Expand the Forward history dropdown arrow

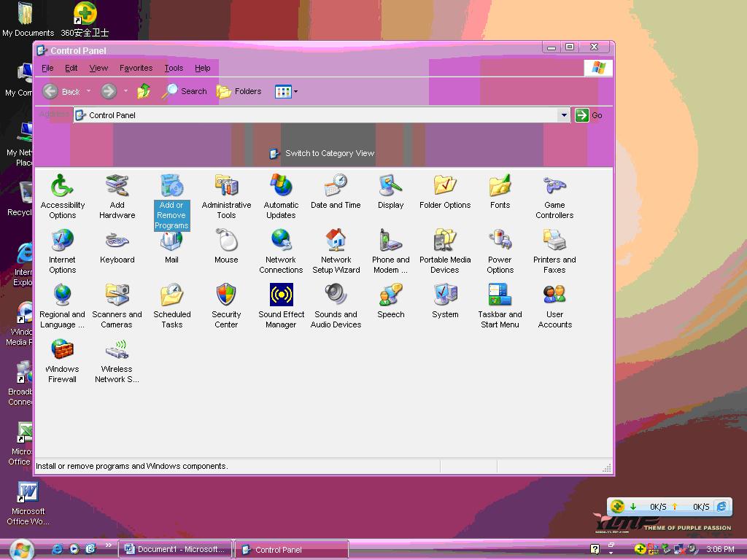tap(125, 90)
